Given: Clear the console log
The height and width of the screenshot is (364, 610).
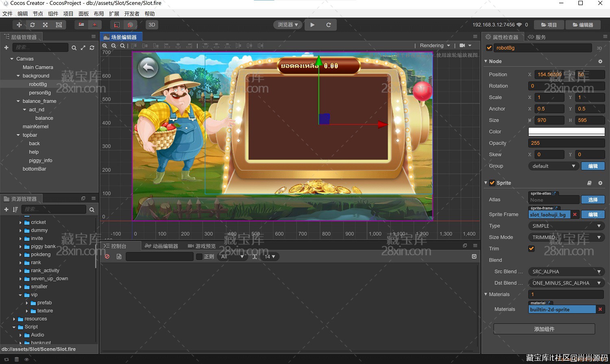Looking at the screenshot, I should (107, 257).
